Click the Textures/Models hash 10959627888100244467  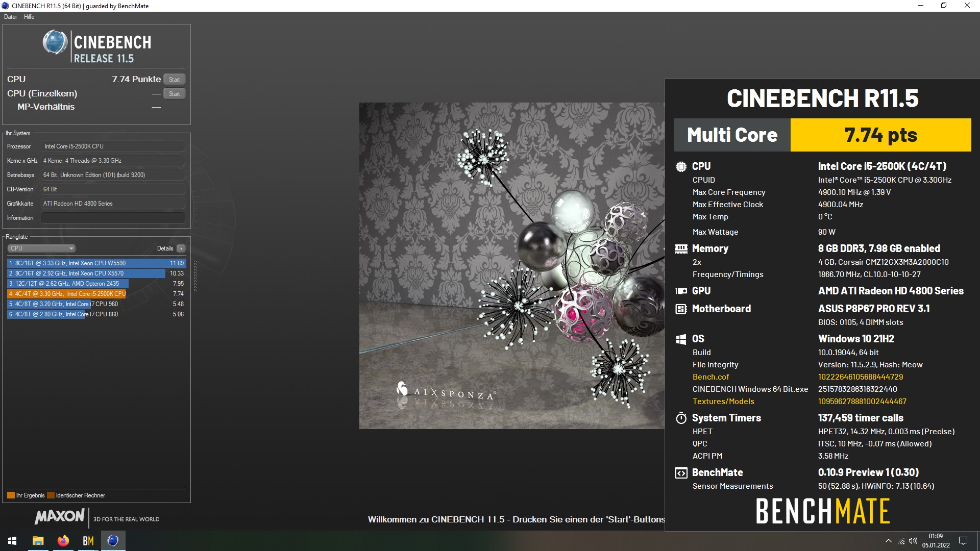pyautogui.click(x=862, y=402)
